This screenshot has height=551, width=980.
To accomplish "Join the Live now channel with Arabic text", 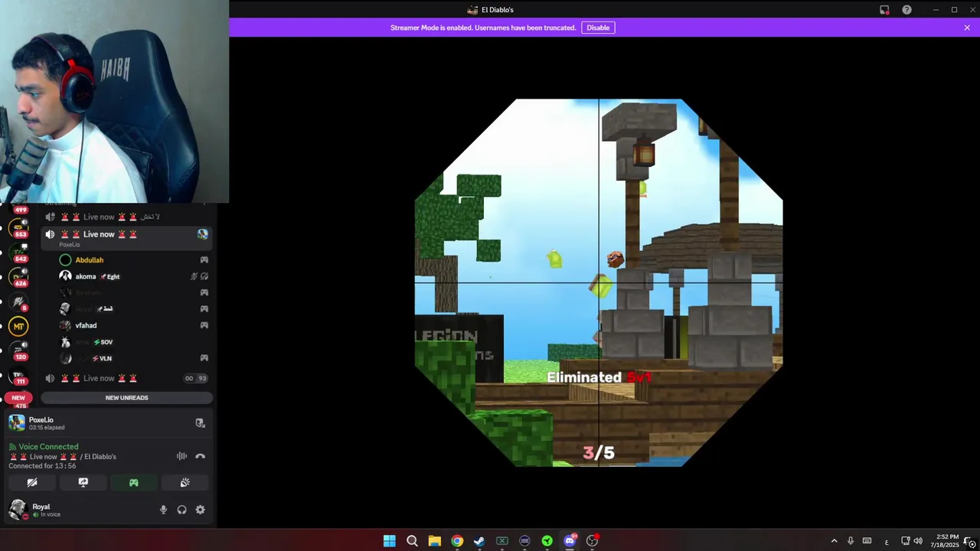I will (126, 217).
